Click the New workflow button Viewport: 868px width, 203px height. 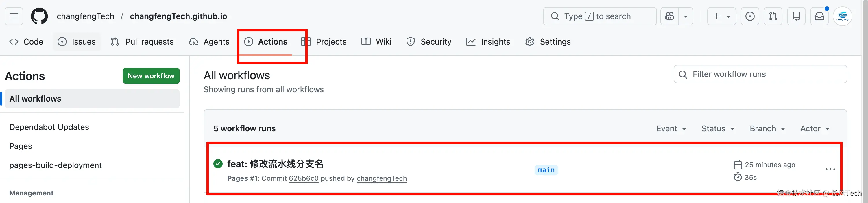[x=151, y=76]
